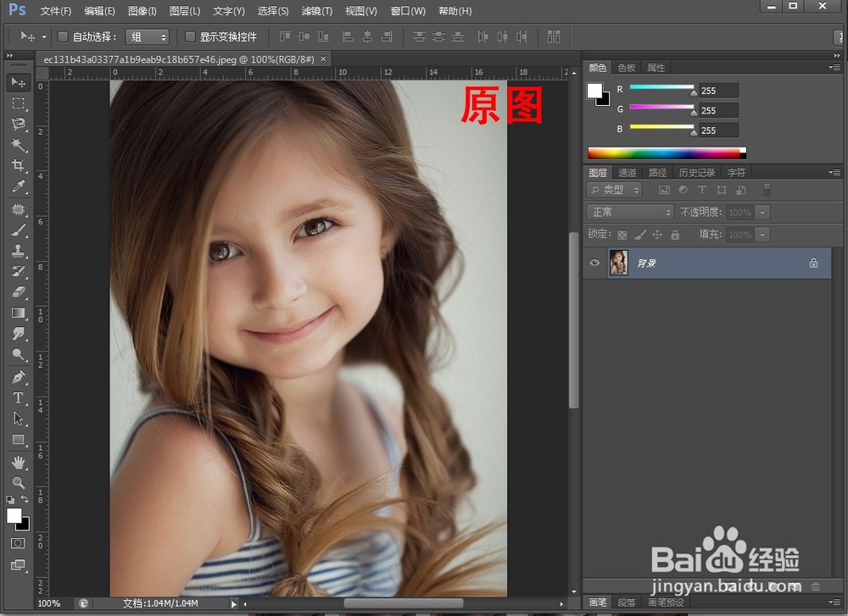Enable the 显示变换控件 checkbox
Screen dimensions: 848x616
pos(190,36)
